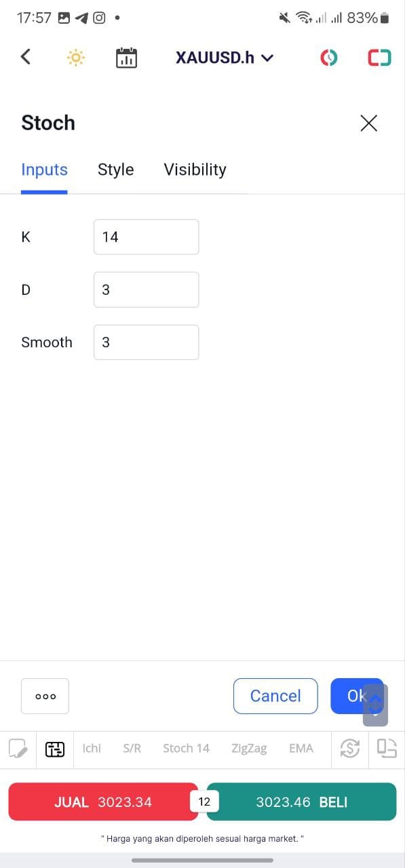Open the three-dots more options button
This screenshot has width=405, height=868.
pos(45,696)
